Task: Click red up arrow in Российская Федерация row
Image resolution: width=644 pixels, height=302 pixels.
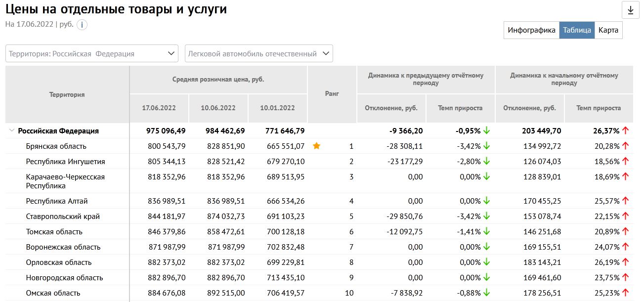Action: coord(625,131)
